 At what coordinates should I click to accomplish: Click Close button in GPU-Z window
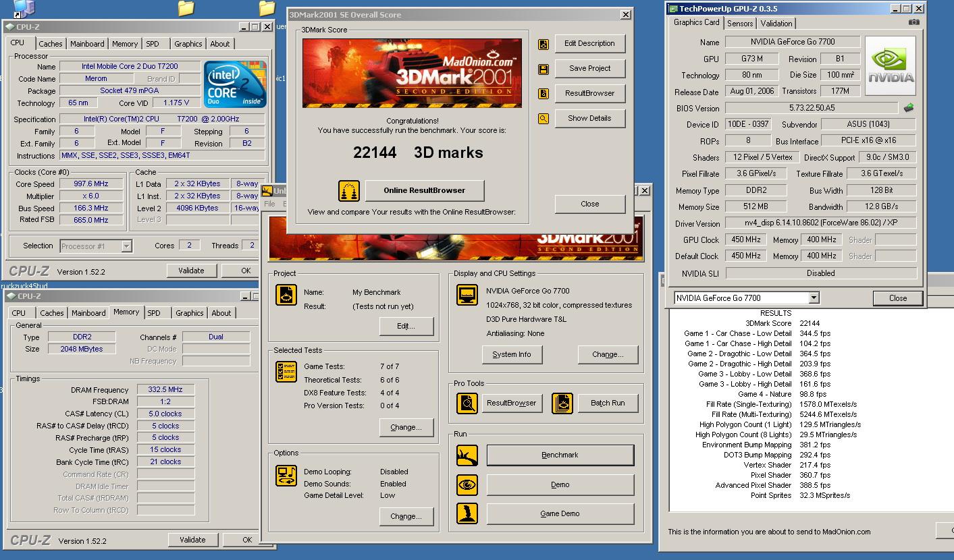pos(897,298)
